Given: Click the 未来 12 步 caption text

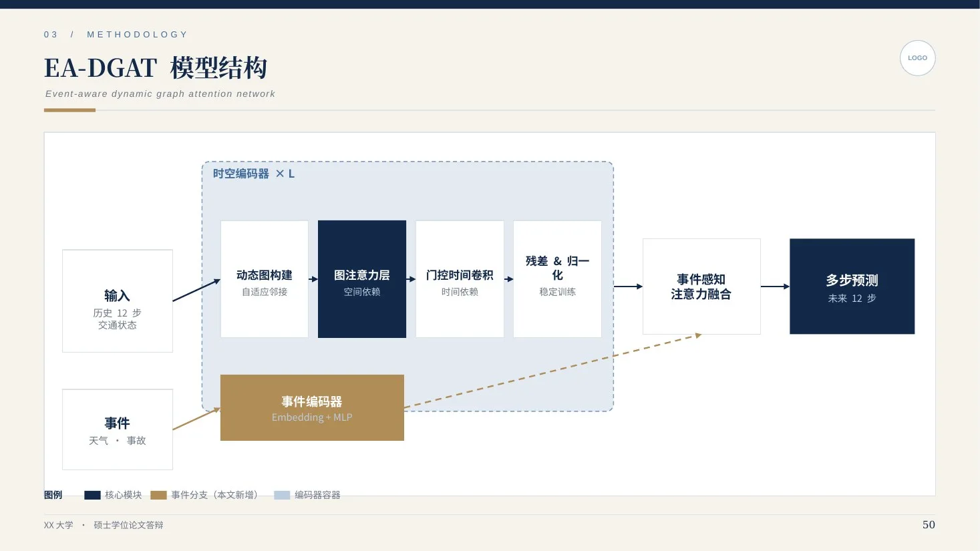Looking at the screenshot, I should pyautogui.click(x=852, y=299).
